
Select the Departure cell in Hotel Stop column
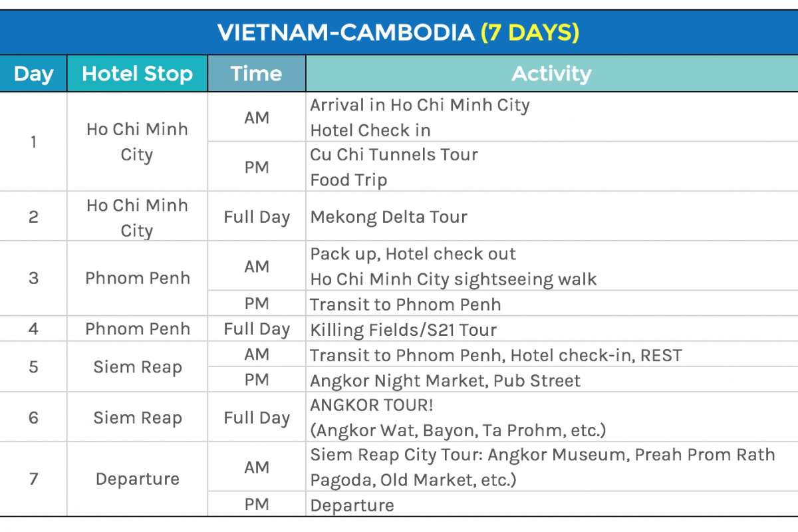(x=137, y=479)
